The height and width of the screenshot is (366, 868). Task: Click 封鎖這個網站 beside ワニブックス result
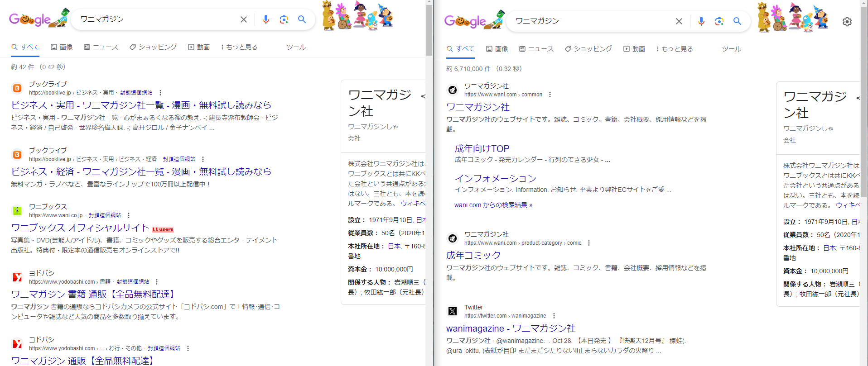coord(105,215)
